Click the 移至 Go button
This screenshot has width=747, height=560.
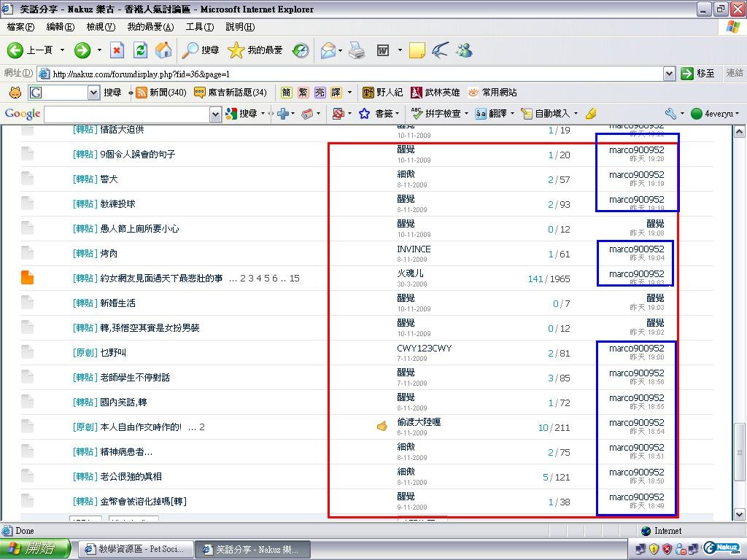[697, 74]
